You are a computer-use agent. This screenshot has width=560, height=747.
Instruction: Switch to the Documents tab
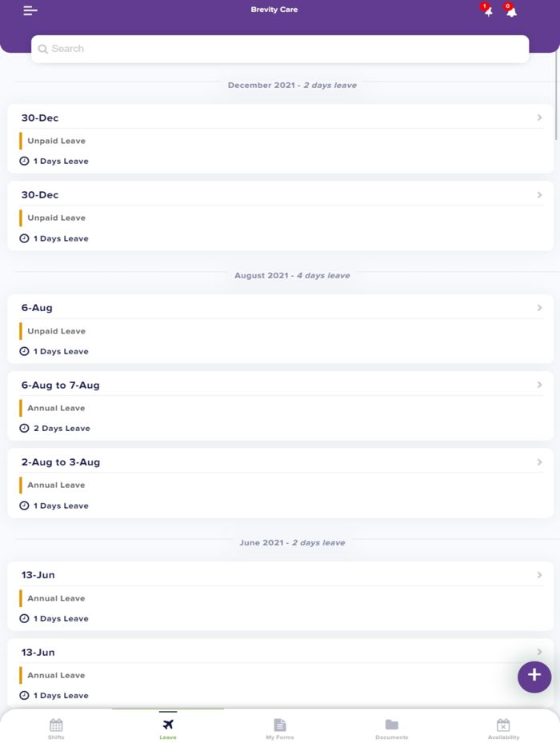coord(391,728)
